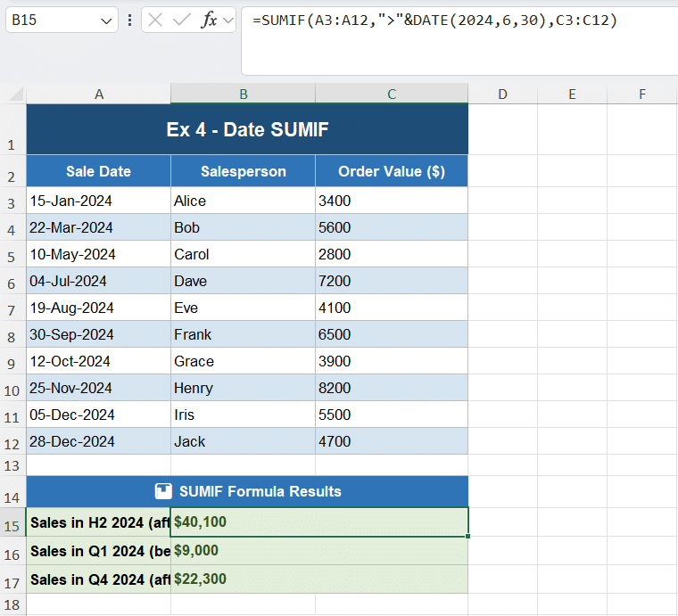The width and height of the screenshot is (678, 616).
Task: Click the Enter checkmark in formula bar
Action: point(182,21)
